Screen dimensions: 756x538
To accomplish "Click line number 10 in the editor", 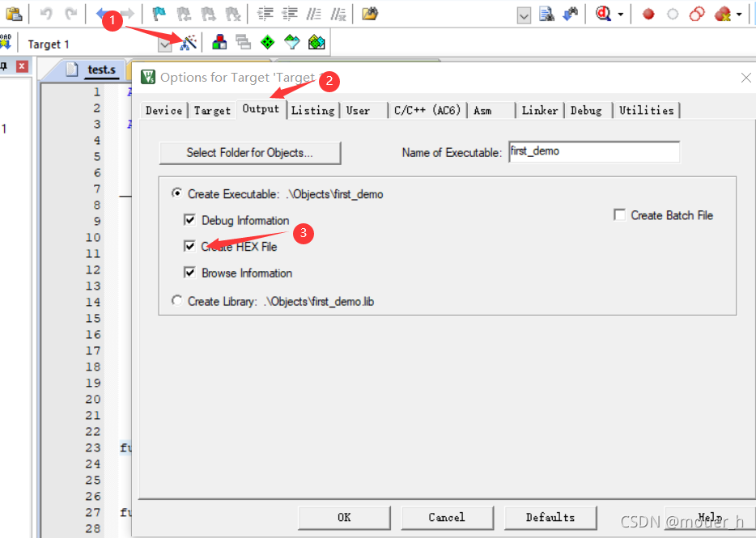I will click(93, 237).
